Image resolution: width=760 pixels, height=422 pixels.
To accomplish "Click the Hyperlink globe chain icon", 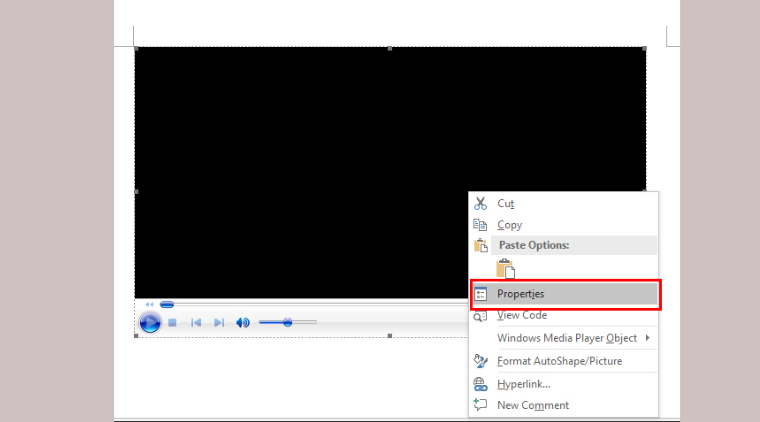I will 480,384.
